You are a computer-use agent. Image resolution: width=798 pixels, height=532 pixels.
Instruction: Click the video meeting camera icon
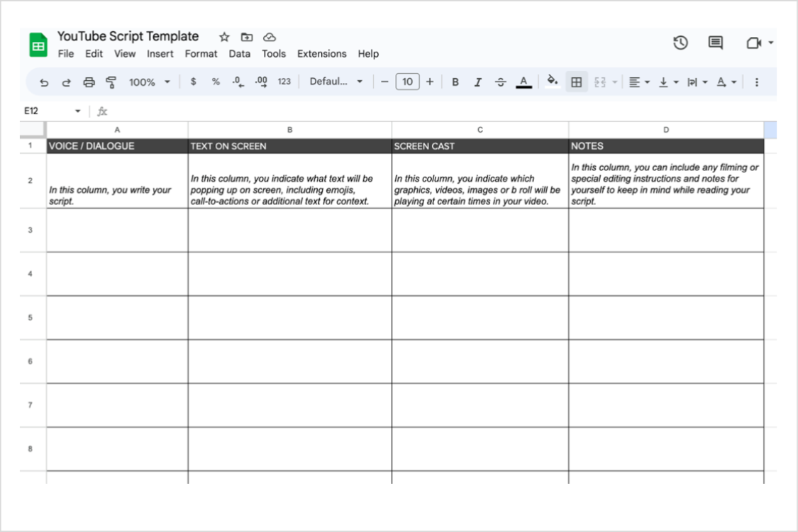(754, 43)
